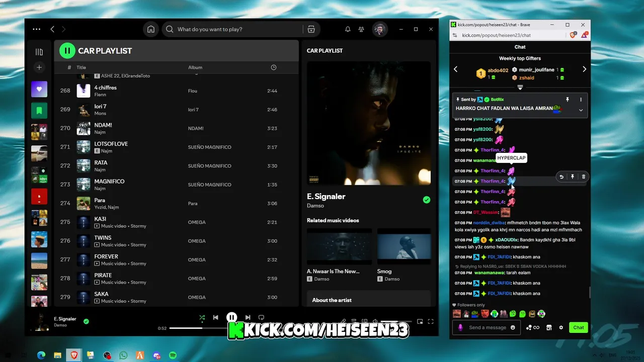The height and width of the screenshot is (362, 644).
Task: Open Spotify from Windows taskbar
Action: 173,355
